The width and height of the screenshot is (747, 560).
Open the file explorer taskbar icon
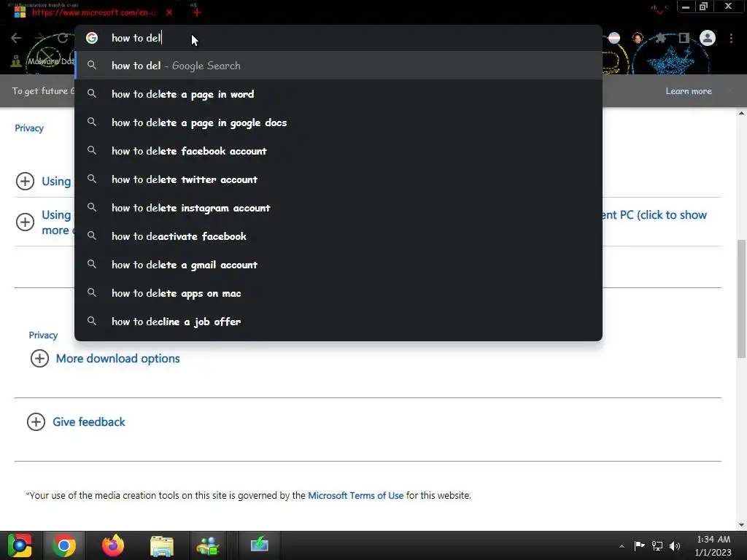point(161,545)
